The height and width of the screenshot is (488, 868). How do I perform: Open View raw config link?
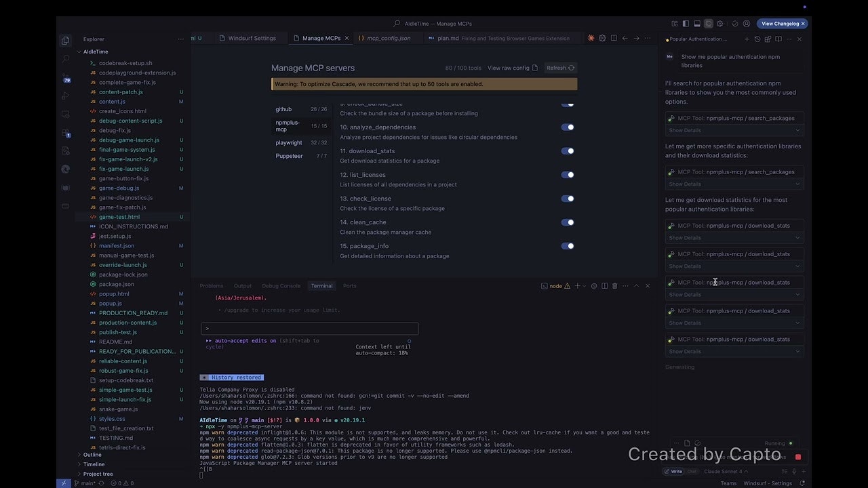click(508, 68)
